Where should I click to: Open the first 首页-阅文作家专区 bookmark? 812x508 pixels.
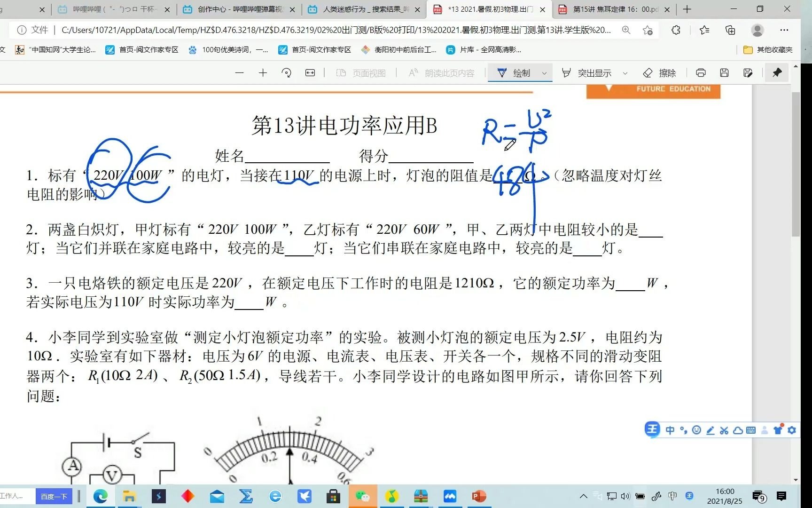point(142,50)
